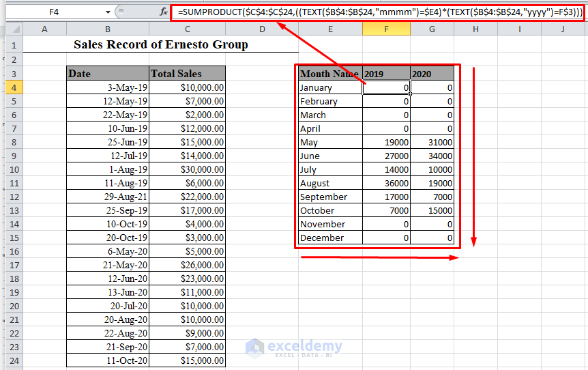Viewport: 588px width, 370px height.
Task: Select row 12 header
Action: click(x=14, y=197)
